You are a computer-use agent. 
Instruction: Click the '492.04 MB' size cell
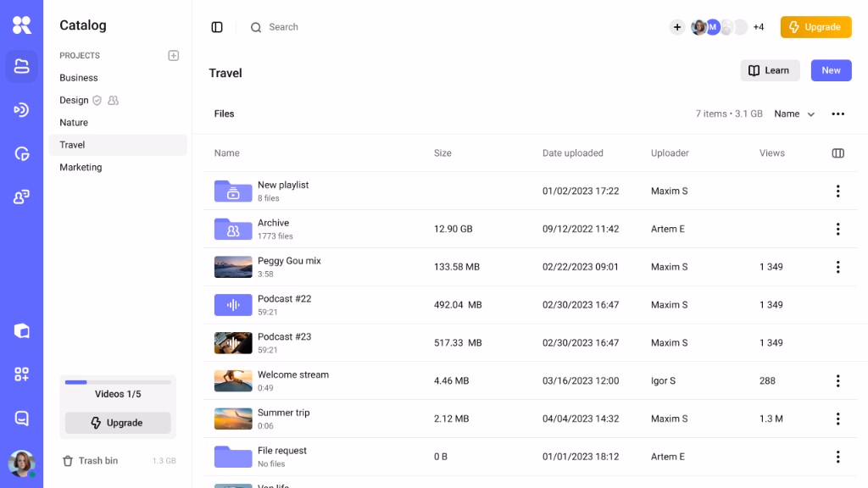click(458, 305)
